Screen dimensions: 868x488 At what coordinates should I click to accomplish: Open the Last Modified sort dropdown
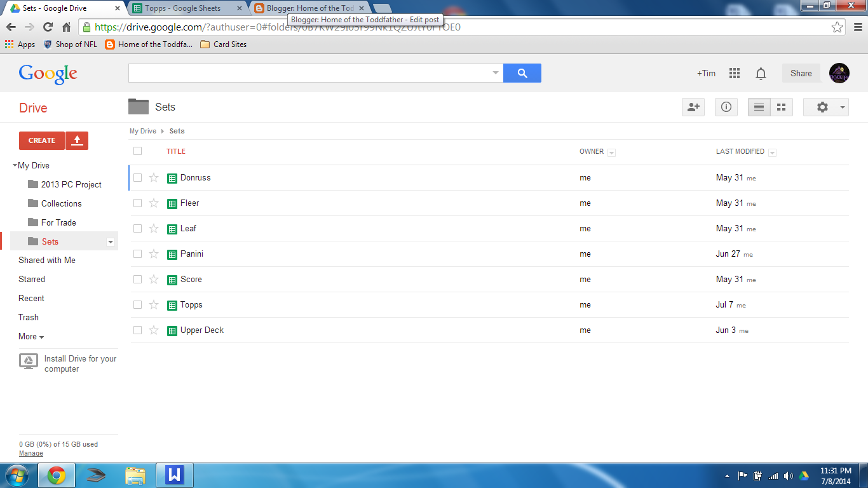(x=772, y=152)
